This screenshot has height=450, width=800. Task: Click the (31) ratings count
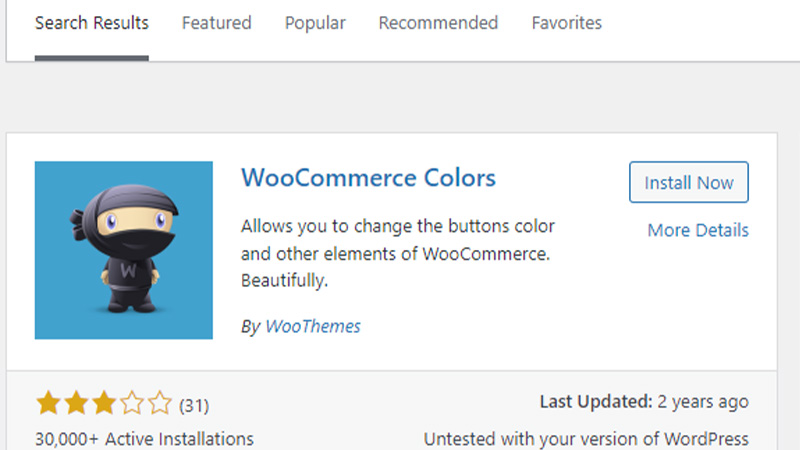tap(194, 406)
